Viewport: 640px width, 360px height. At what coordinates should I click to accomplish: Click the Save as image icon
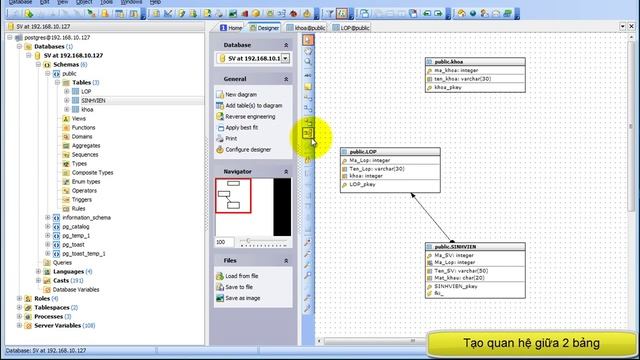click(220, 298)
